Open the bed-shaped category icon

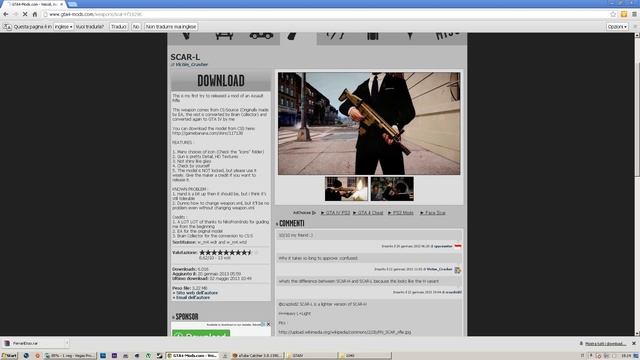tap(224, 36)
